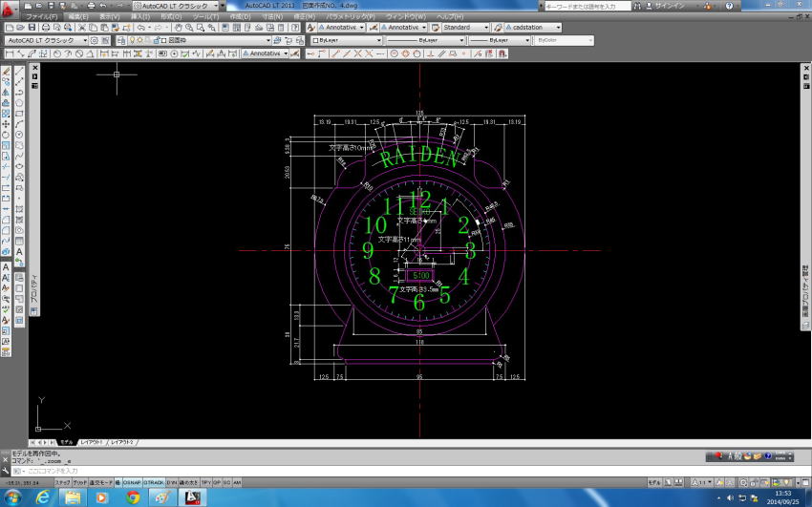
Task: Open the 寸法(N) menu
Action: click(x=272, y=17)
